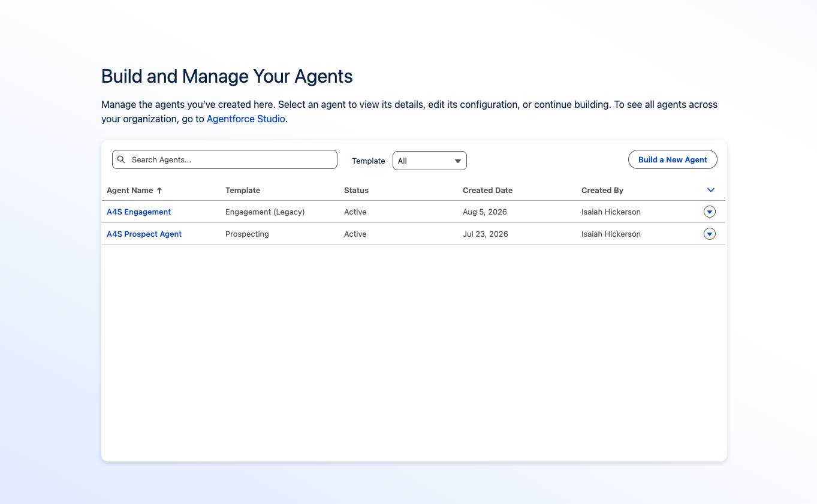Open the A4S Engagement agent
Screen dimensions: 817x504
tap(138, 212)
